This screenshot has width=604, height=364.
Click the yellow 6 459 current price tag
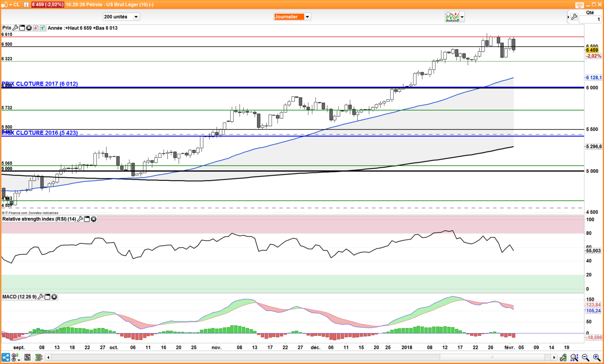[592, 50]
